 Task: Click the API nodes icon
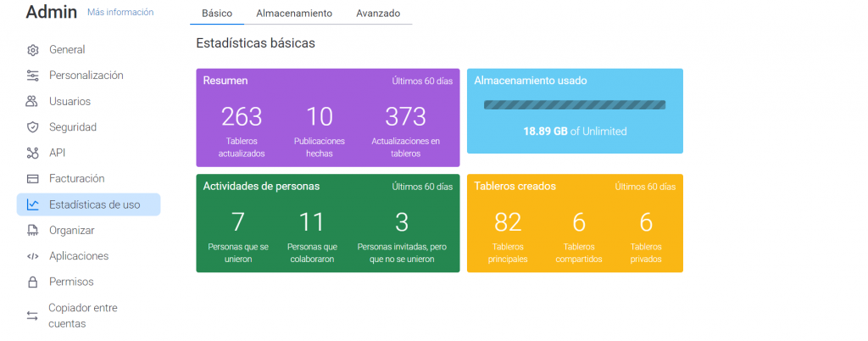[32, 154]
